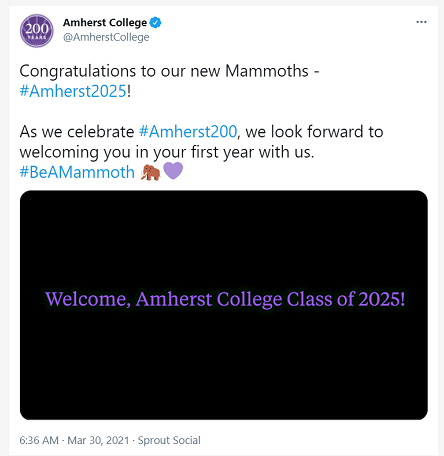Open the Amherst College display name
The height and width of the screenshot is (456, 444).
point(105,23)
